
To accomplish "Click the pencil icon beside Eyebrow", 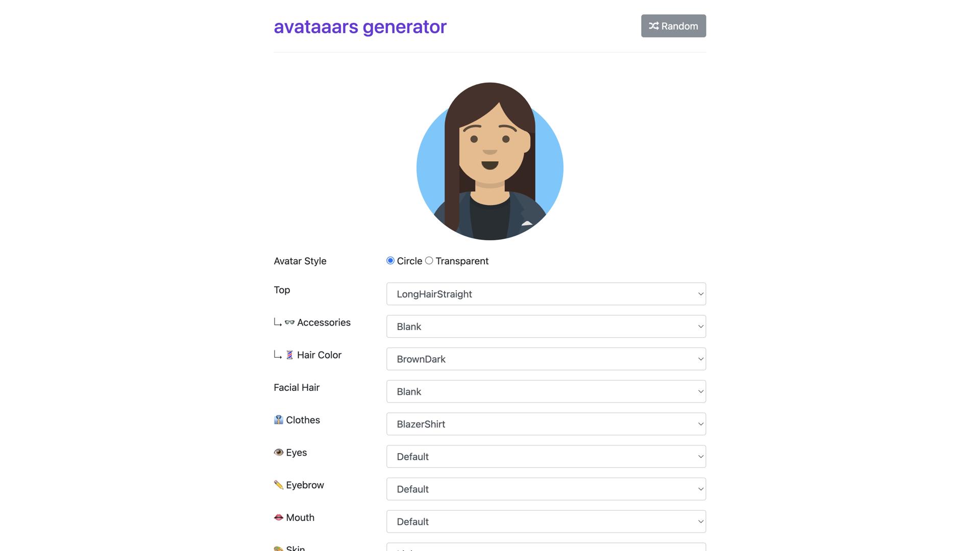I will (278, 485).
